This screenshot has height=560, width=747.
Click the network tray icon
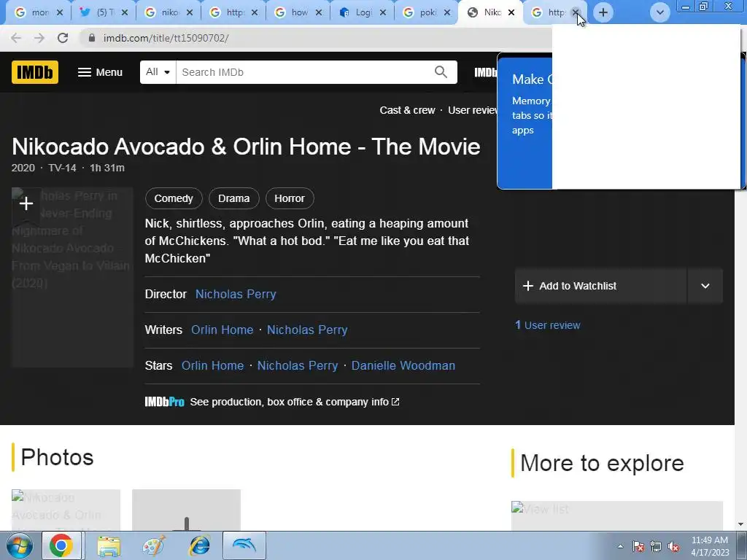(656, 546)
